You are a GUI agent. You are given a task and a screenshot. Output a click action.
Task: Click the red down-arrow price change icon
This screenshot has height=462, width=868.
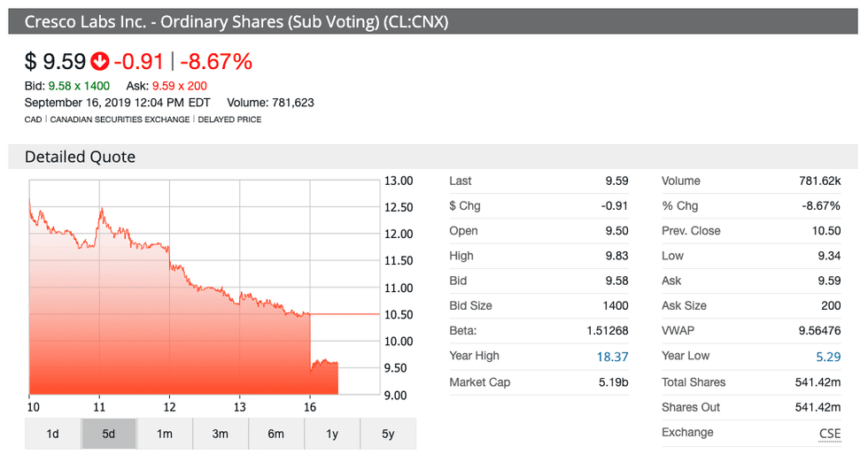[99, 61]
